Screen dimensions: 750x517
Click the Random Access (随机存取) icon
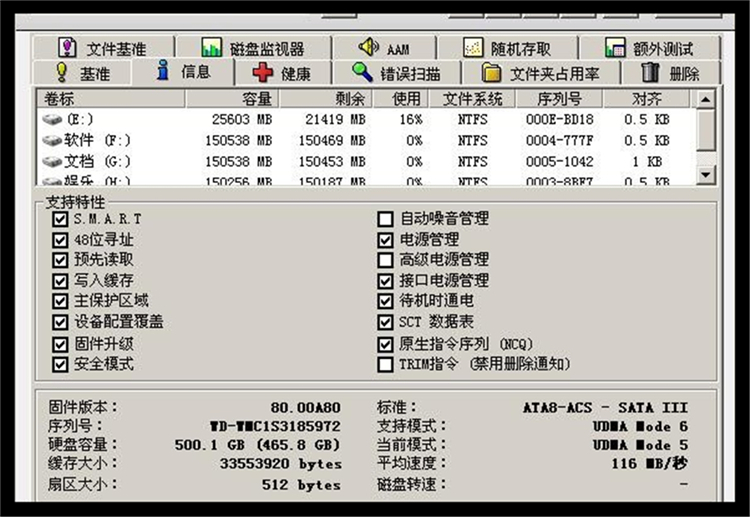474,48
